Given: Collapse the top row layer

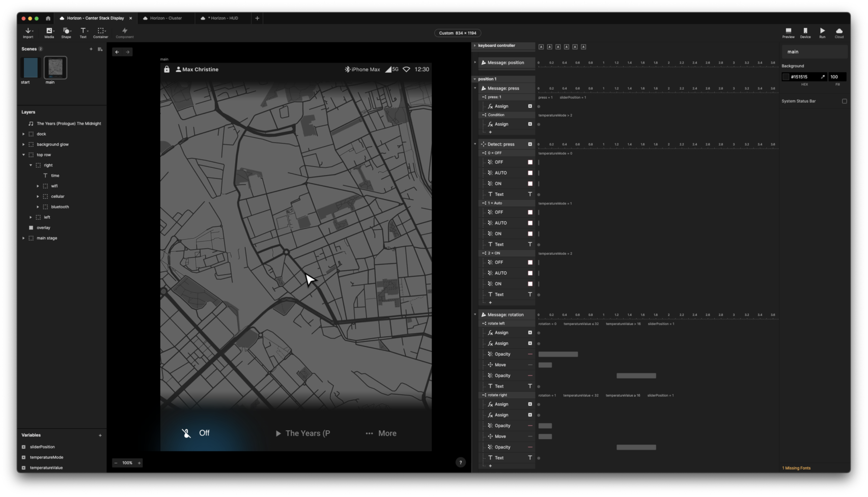Looking at the screenshot, I should tap(23, 155).
